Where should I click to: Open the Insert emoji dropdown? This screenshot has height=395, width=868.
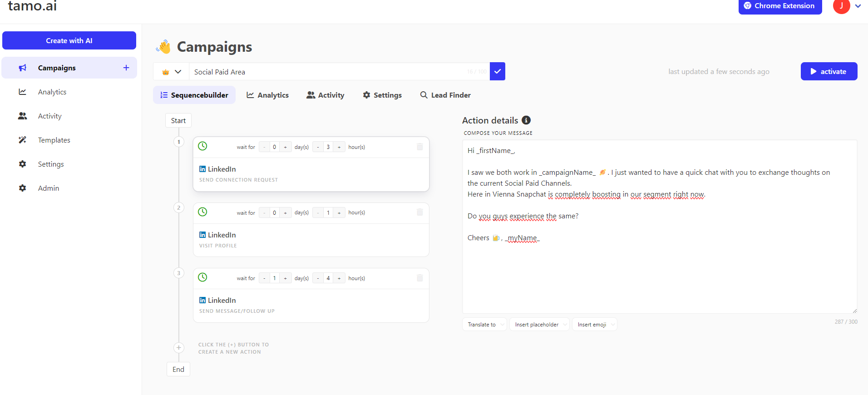pyautogui.click(x=595, y=324)
